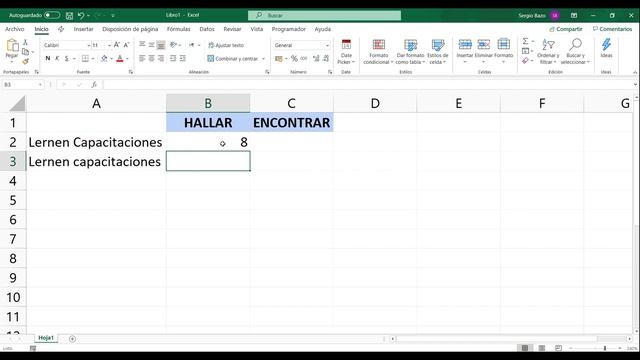Toggle underline S formatting
The height and width of the screenshot is (360, 640).
click(67, 58)
